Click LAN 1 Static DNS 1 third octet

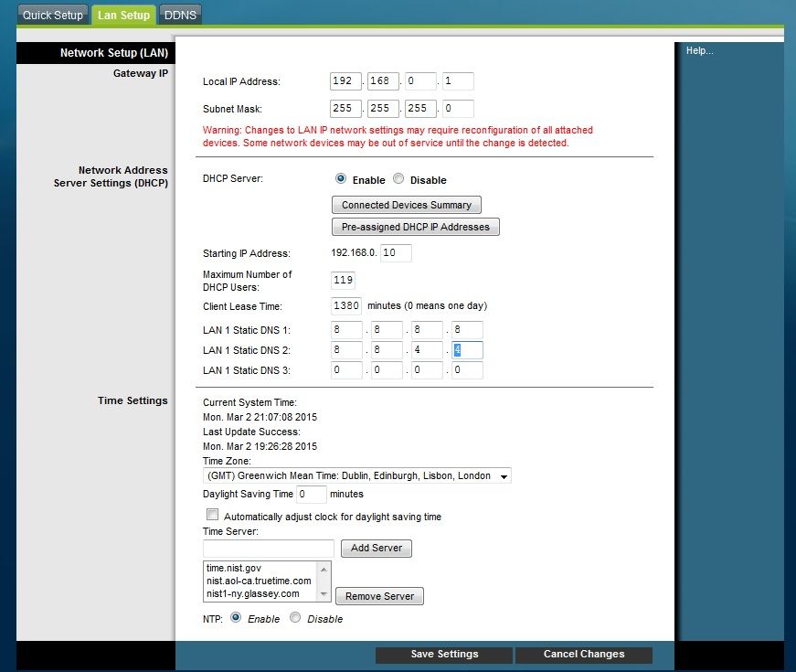[427, 330]
